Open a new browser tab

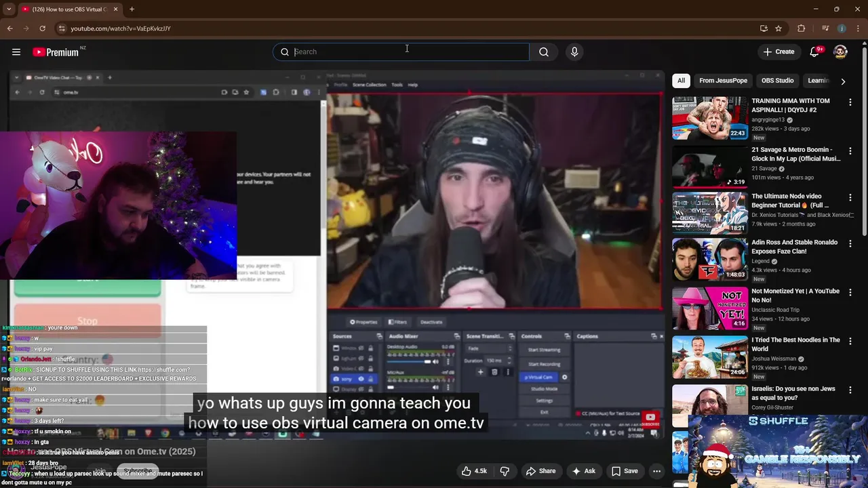point(132,9)
